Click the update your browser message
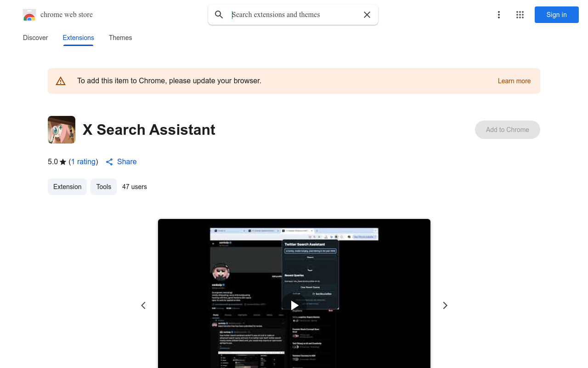This screenshot has height=368, width=588. tap(169, 81)
